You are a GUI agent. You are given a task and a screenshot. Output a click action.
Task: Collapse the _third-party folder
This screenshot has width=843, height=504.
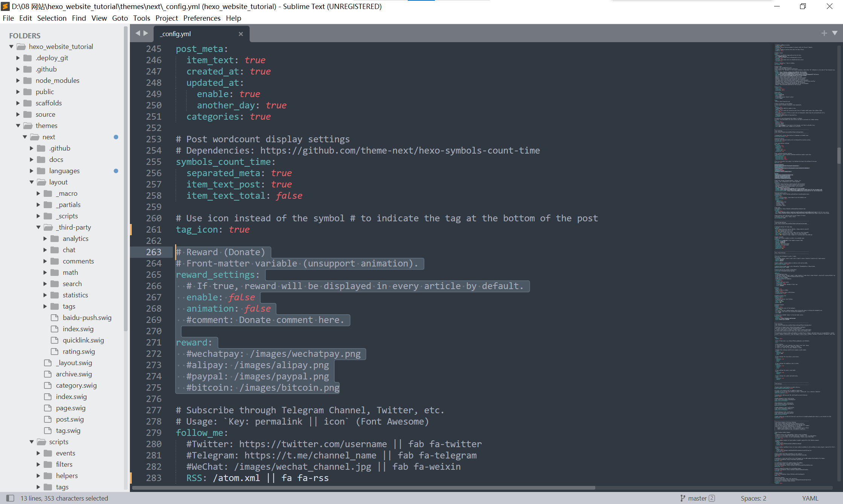38,227
